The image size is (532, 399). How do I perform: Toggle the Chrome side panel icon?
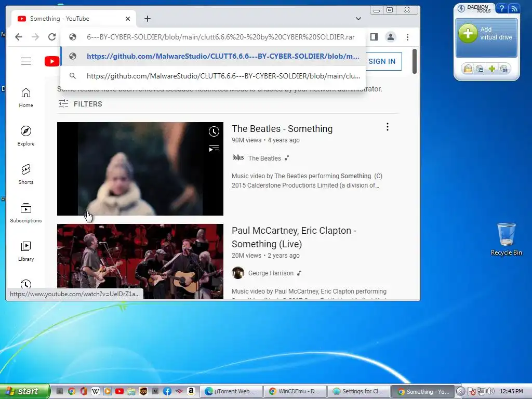374,37
